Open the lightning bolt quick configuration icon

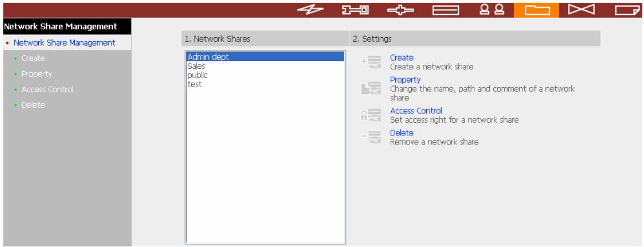coord(310,10)
